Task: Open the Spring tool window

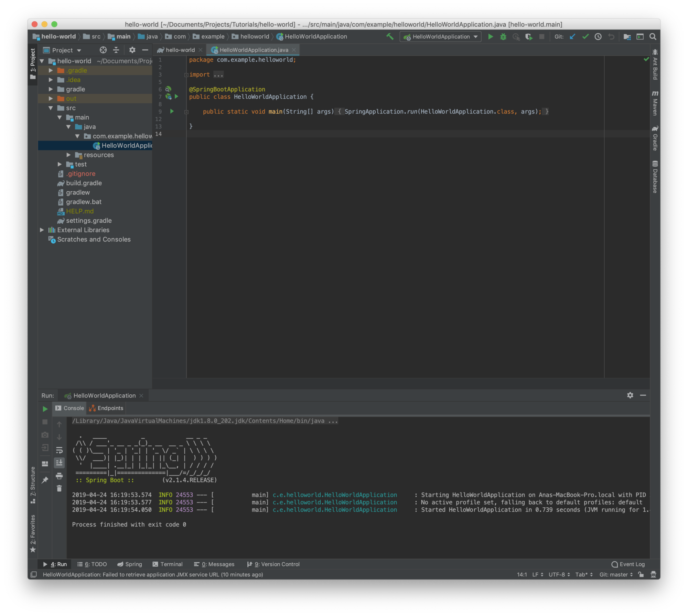Action: coord(130,564)
